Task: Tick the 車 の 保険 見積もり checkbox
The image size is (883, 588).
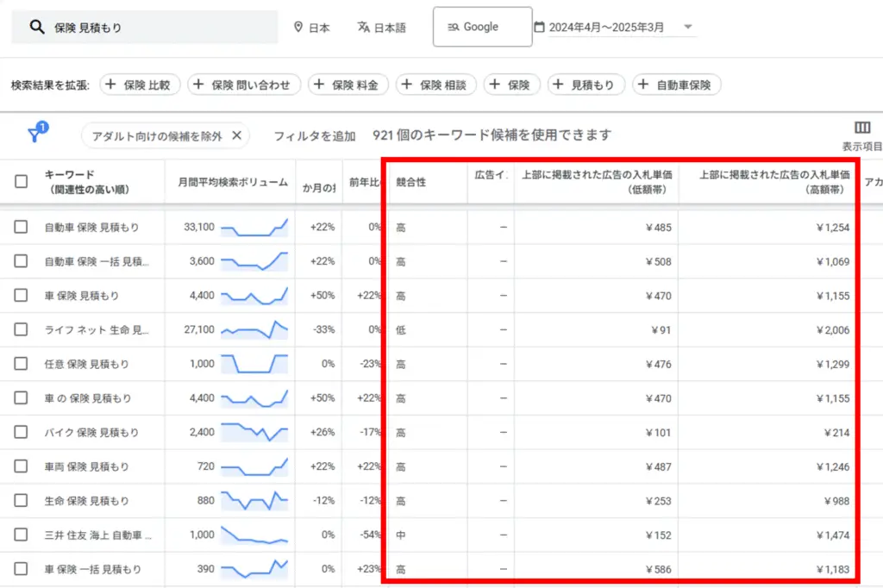Action: pos(21,398)
